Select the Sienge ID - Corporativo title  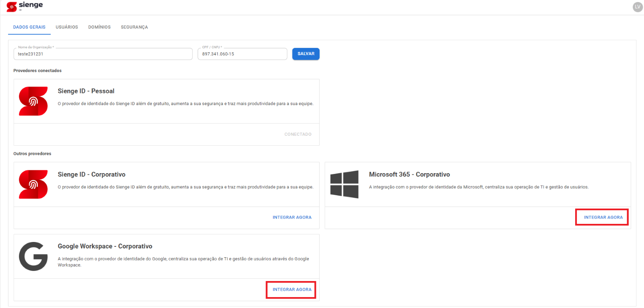(91, 174)
